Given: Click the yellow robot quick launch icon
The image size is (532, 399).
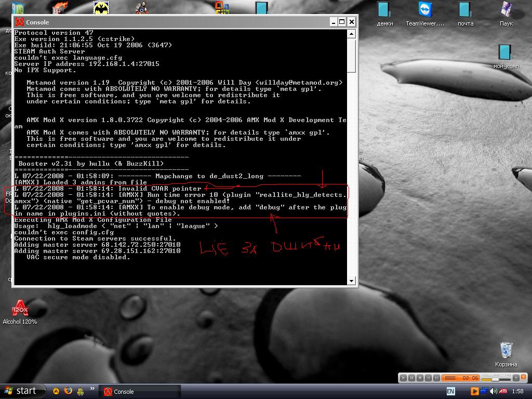Looking at the screenshot, I should (81, 392).
